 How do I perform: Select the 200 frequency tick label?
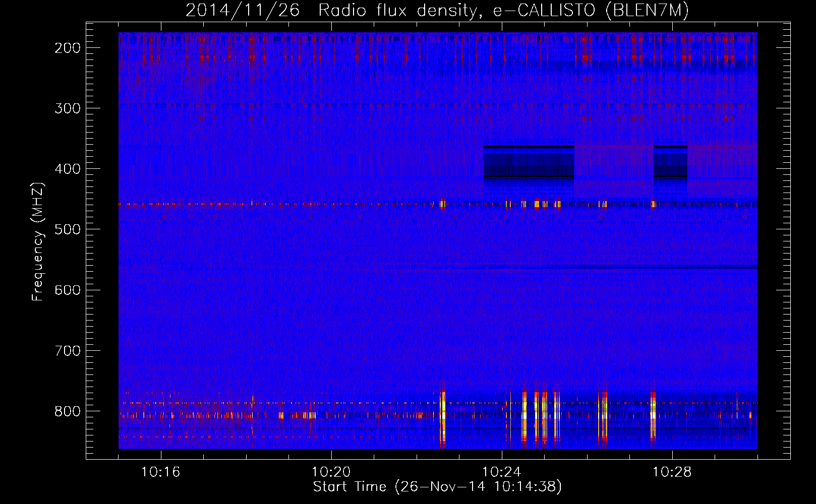tap(67, 48)
